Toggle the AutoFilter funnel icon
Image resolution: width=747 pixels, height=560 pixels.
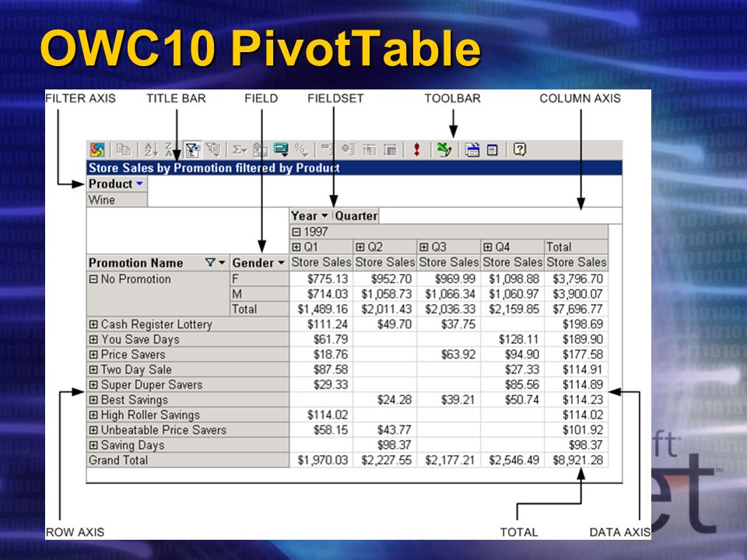coord(192,150)
